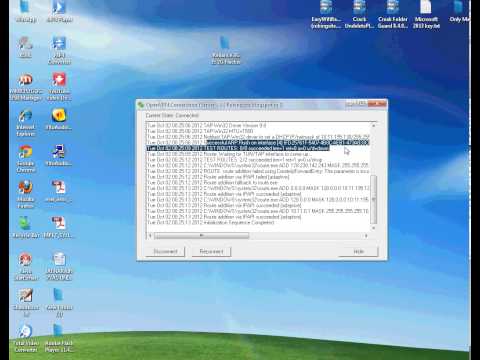Select the Crack Folder Guard desktop icon
Image resolution: width=480 pixels, height=360 pixels.
393,14
